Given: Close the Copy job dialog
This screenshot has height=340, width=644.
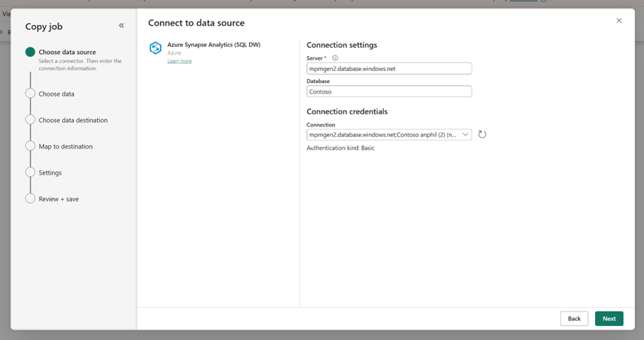Looking at the screenshot, I should click(619, 20).
